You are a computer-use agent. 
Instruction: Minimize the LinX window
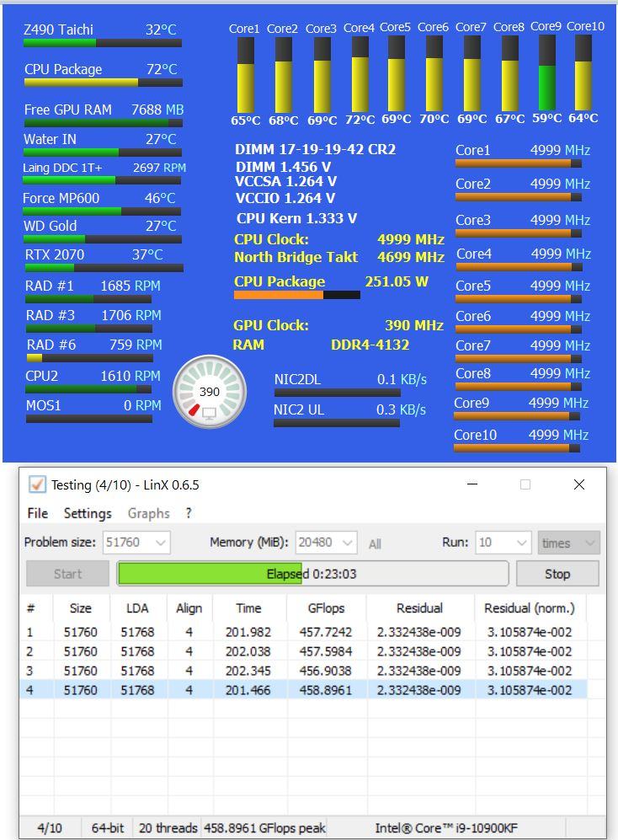pyautogui.click(x=472, y=484)
